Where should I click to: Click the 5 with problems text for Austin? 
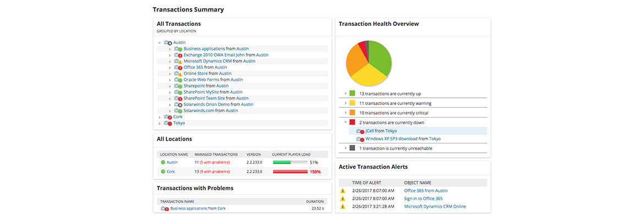(215, 163)
